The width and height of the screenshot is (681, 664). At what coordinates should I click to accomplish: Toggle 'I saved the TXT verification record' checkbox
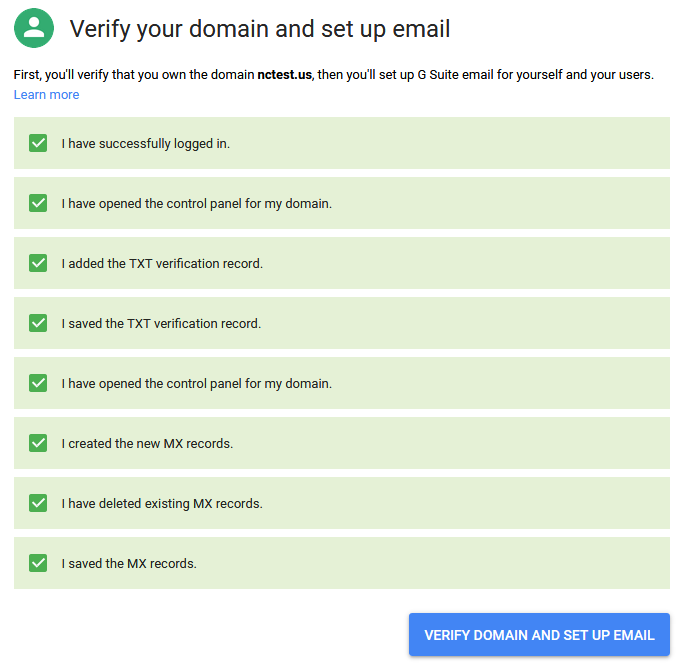tap(38, 323)
